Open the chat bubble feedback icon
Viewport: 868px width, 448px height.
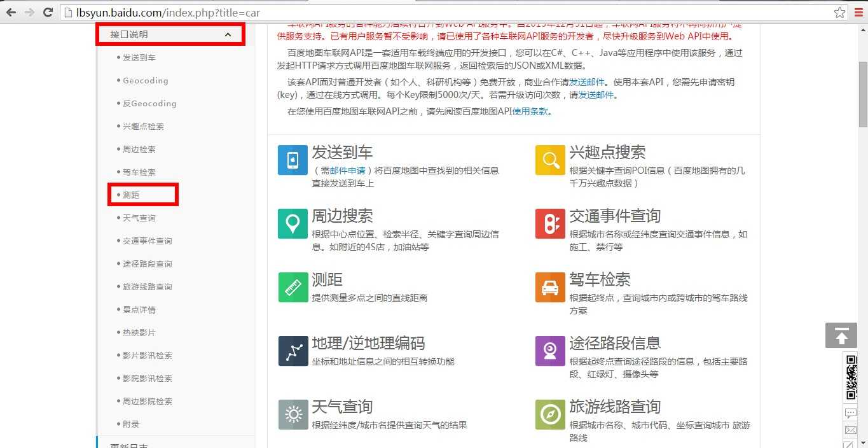coord(850,413)
